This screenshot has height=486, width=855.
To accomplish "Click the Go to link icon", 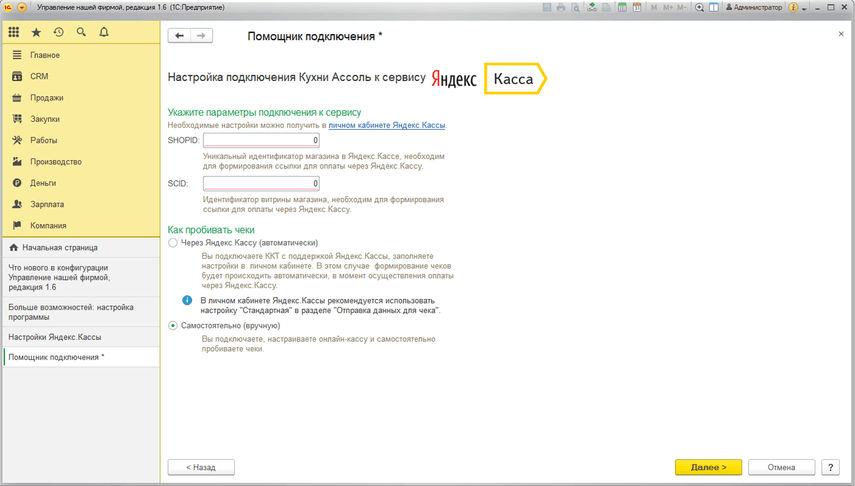I will [x=606, y=8].
